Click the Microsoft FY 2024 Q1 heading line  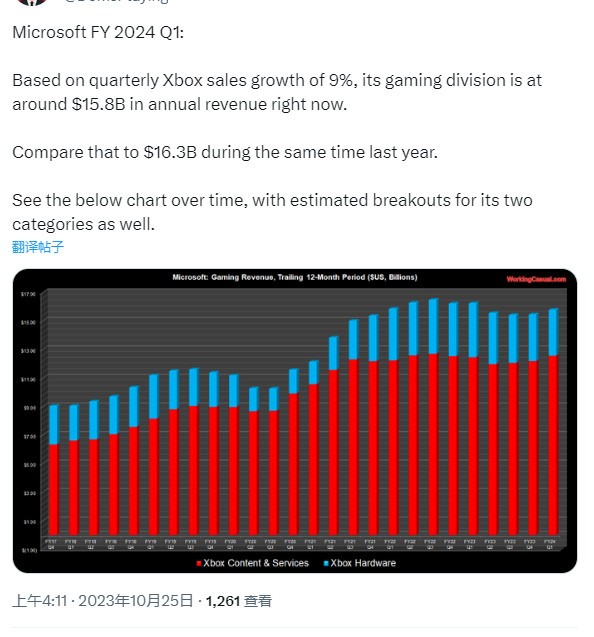point(98,32)
